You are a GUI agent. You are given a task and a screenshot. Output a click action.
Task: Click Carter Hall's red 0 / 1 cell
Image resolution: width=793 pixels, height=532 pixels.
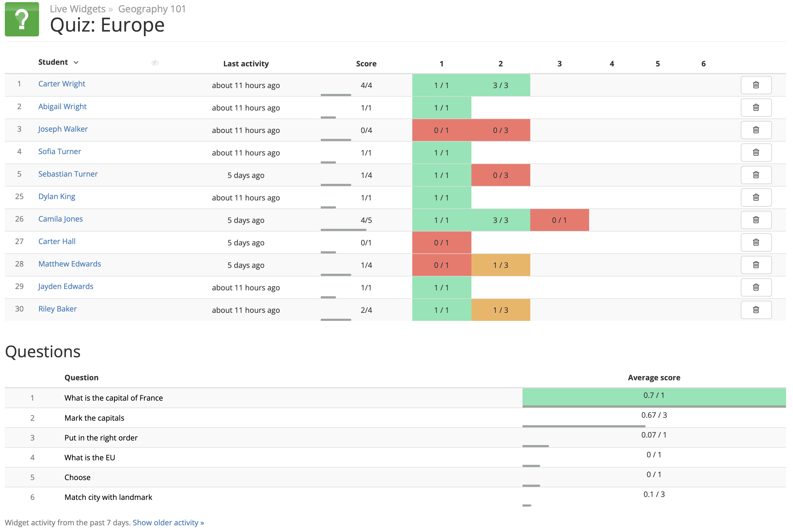tap(442, 243)
